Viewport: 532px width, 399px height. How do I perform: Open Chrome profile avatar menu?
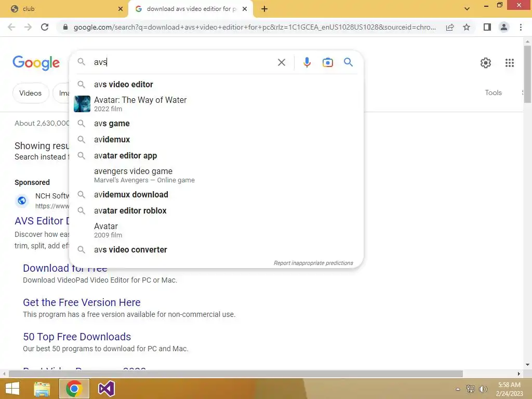[x=504, y=27]
